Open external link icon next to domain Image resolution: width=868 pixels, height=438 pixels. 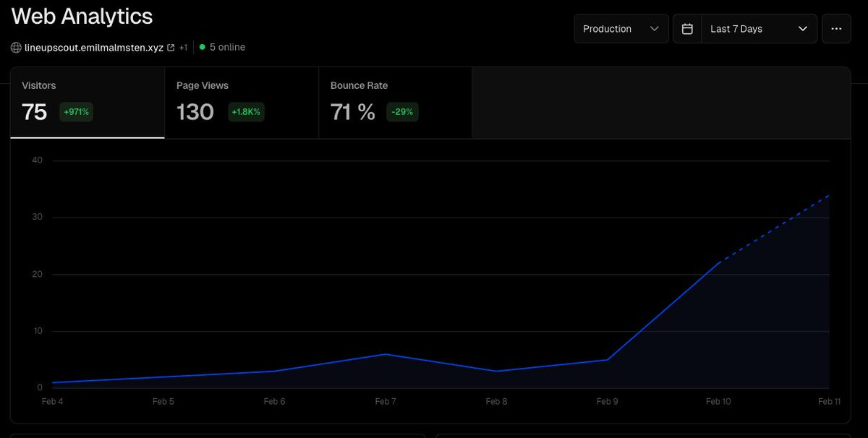(171, 48)
